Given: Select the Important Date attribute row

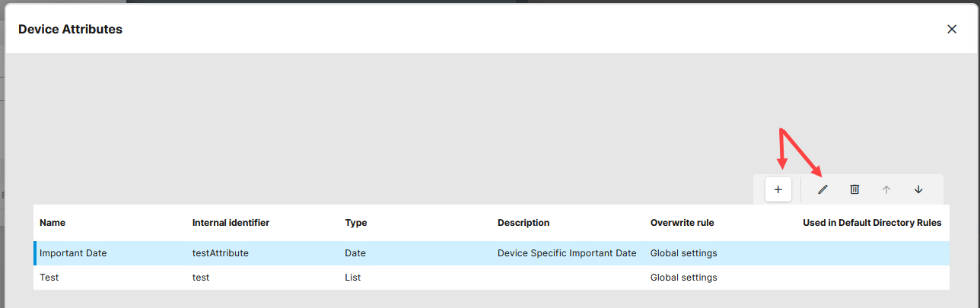Looking at the screenshot, I should [x=73, y=253].
